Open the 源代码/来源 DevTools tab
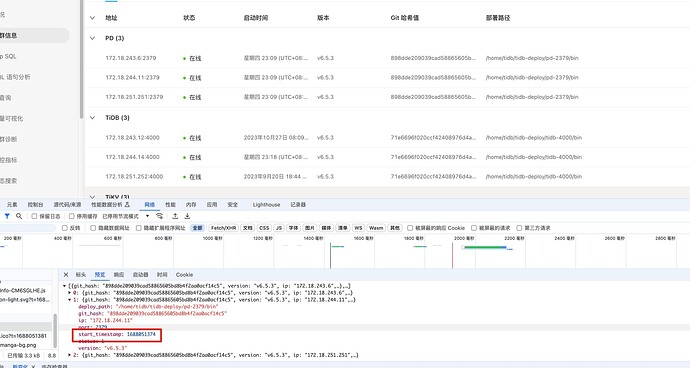Viewport: 690px width, 368px height. (x=67, y=205)
